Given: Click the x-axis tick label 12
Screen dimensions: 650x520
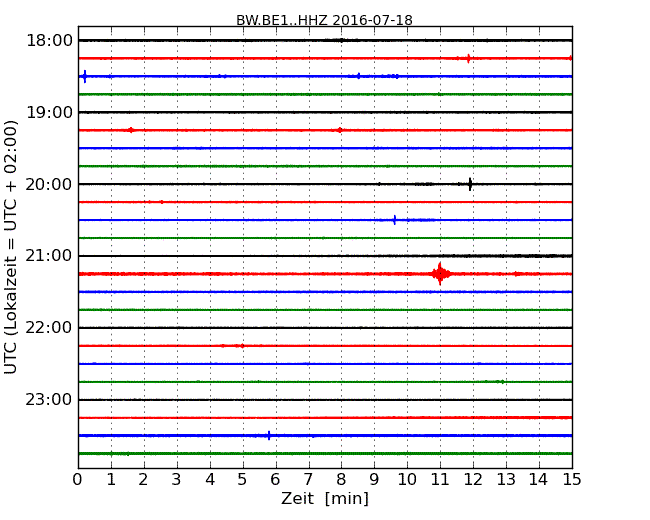Looking at the screenshot, I should [473, 480].
